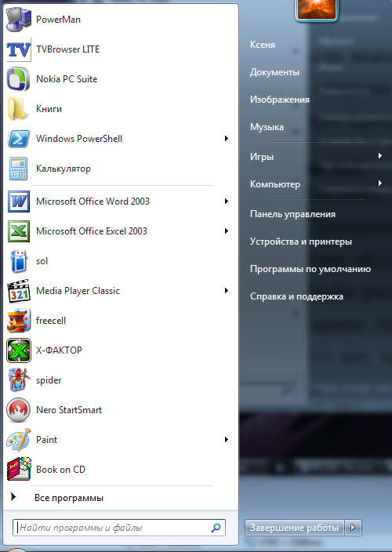This screenshot has height=552, width=392.
Task: Open the Музыка library
Action: (267, 127)
